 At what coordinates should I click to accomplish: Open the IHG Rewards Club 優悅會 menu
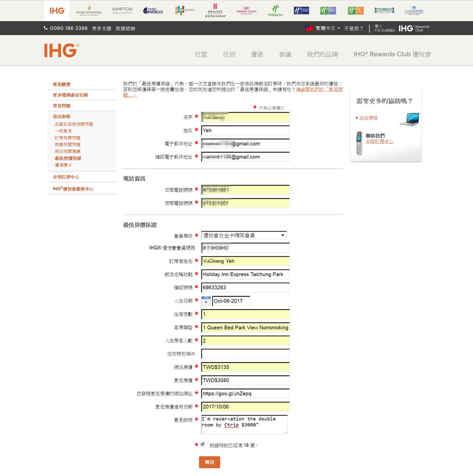pos(392,54)
